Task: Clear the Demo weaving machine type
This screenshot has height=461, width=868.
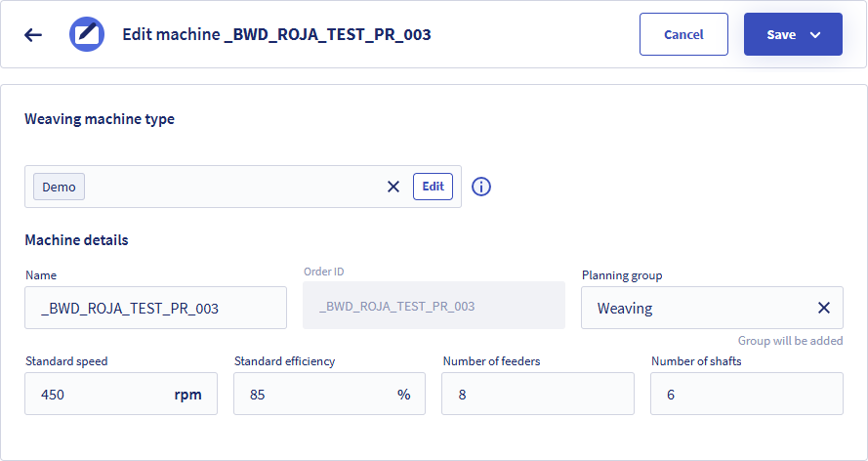Action: (x=393, y=188)
